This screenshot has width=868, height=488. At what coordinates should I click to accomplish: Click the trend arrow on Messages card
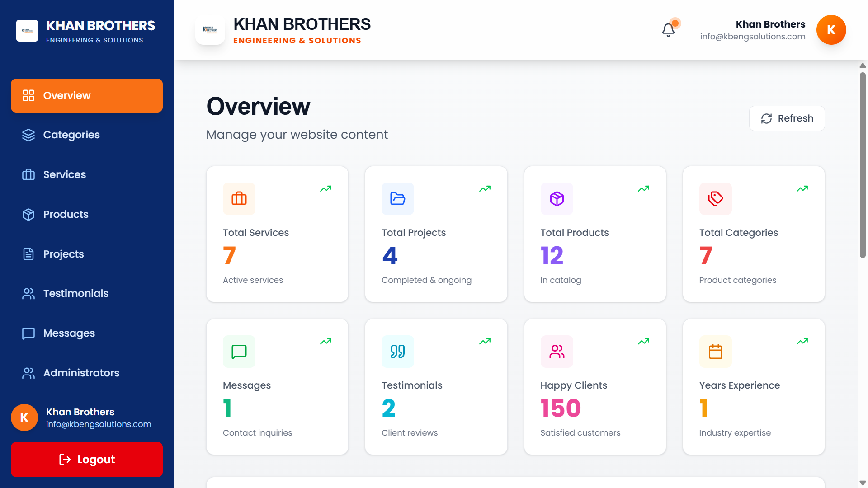(x=326, y=341)
